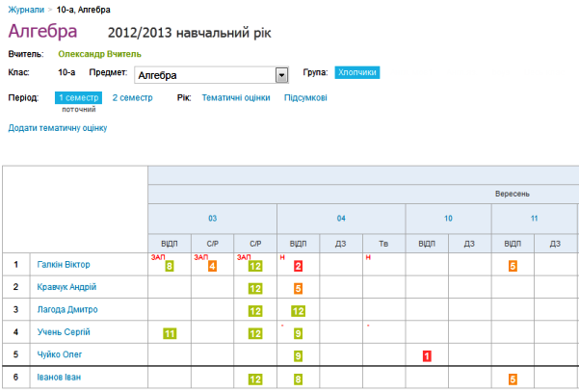Open teacher Олександр Вчитель profile

(x=99, y=55)
